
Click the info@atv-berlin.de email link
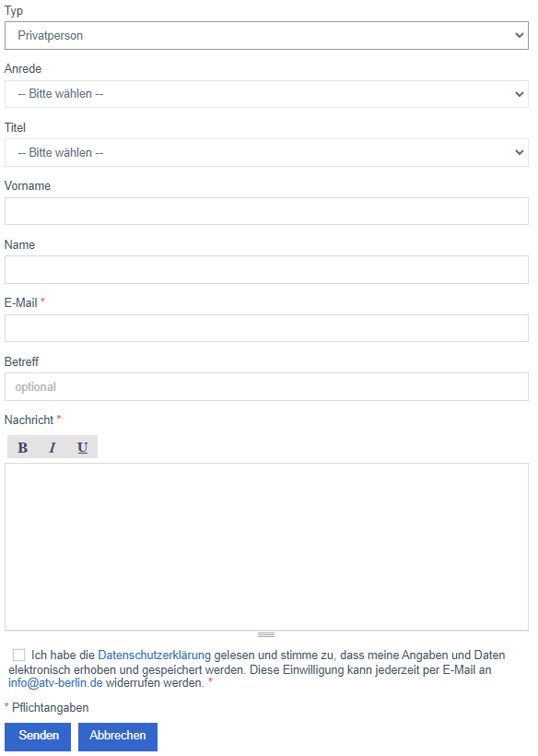point(55,683)
